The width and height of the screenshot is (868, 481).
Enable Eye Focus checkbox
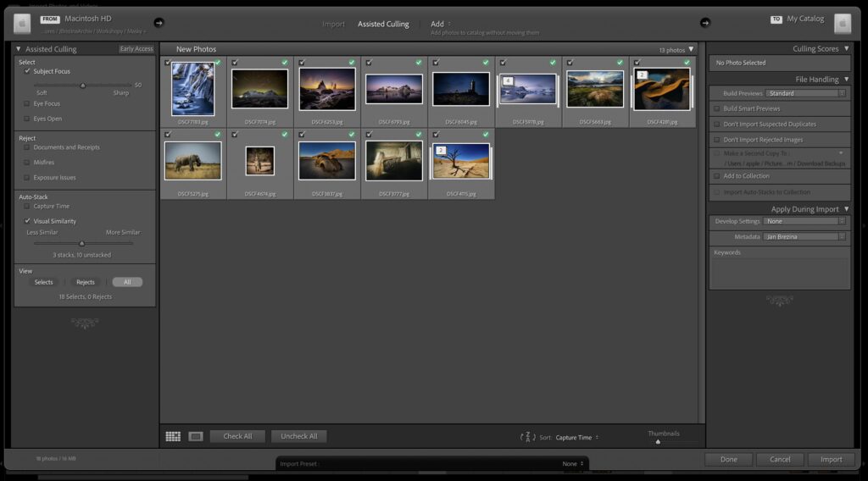[26, 103]
